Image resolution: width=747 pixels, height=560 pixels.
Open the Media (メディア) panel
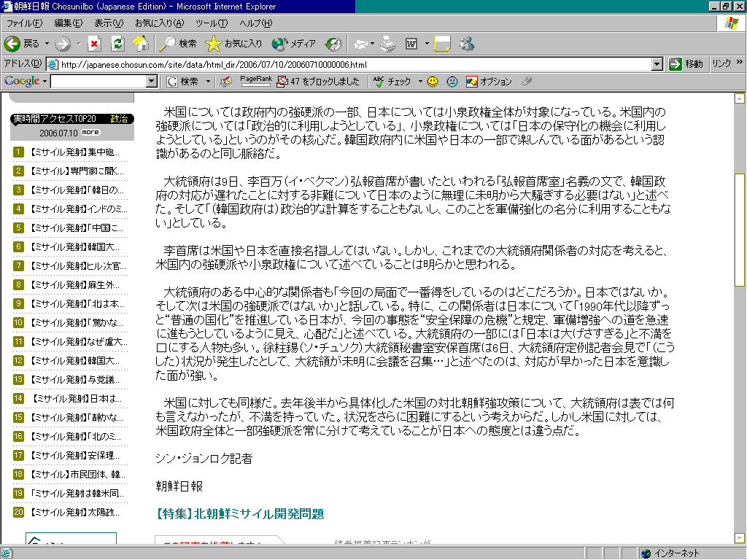pyautogui.click(x=293, y=44)
